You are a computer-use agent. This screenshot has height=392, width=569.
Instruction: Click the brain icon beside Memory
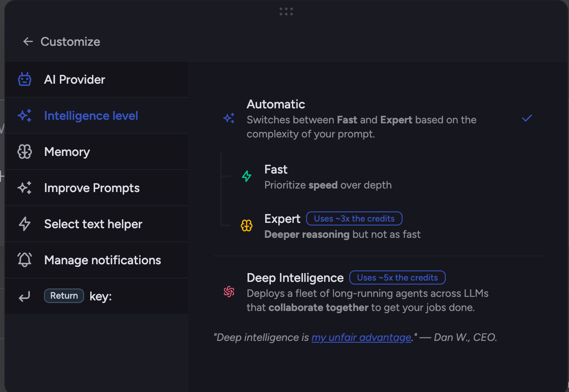pyautogui.click(x=25, y=152)
